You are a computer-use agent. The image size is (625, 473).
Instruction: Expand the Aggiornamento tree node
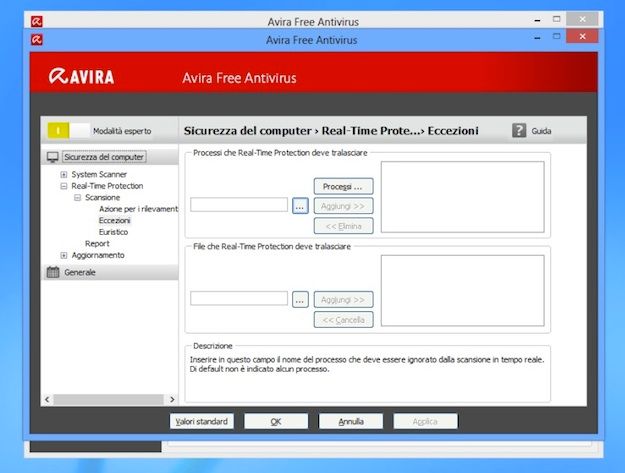pyautogui.click(x=64, y=255)
